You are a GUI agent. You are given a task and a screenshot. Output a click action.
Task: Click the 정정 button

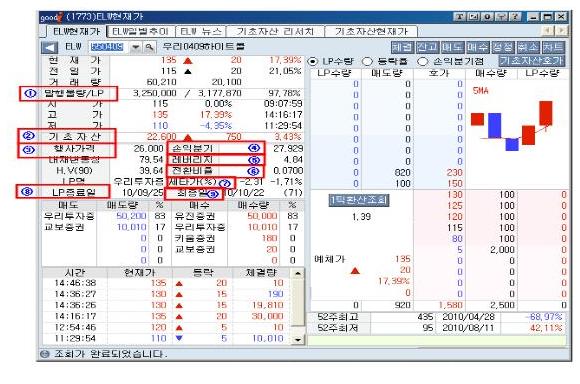[x=503, y=47]
